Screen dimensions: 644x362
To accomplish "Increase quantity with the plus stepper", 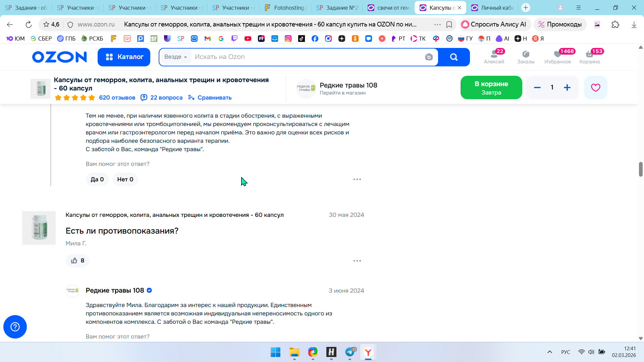I will click(x=567, y=87).
